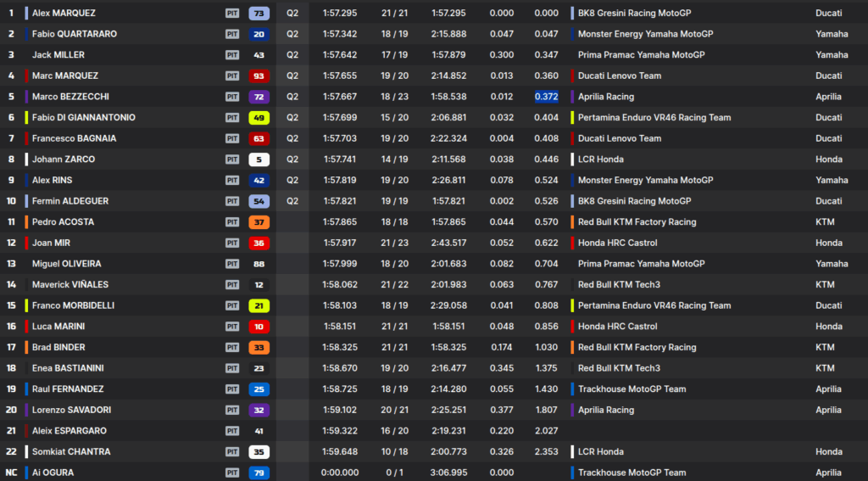Click best lap time 1:58.062
This screenshot has width=868, height=481.
click(340, 285)
